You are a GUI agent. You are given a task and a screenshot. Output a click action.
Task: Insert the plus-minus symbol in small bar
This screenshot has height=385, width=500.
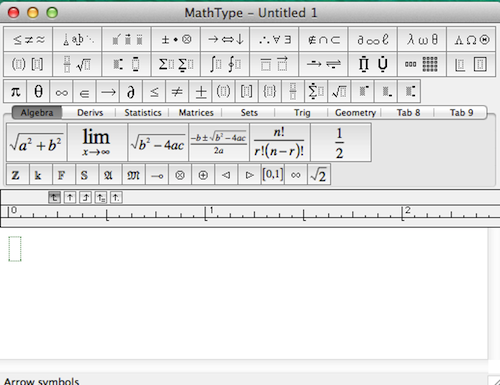(x=200, y=91)
